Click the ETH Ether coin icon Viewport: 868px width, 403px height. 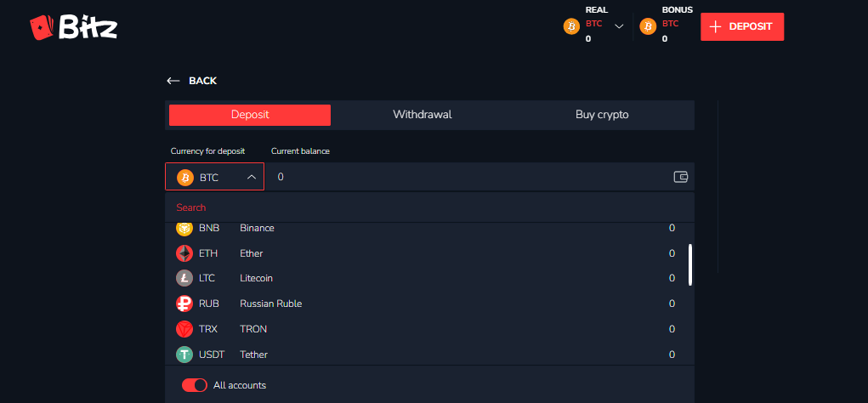[184, 253]
